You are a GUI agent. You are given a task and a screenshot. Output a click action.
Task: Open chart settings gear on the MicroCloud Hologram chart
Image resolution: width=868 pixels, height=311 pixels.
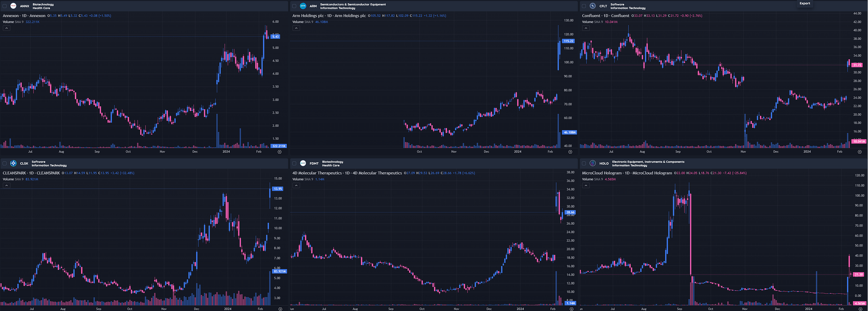click(860, 309)
